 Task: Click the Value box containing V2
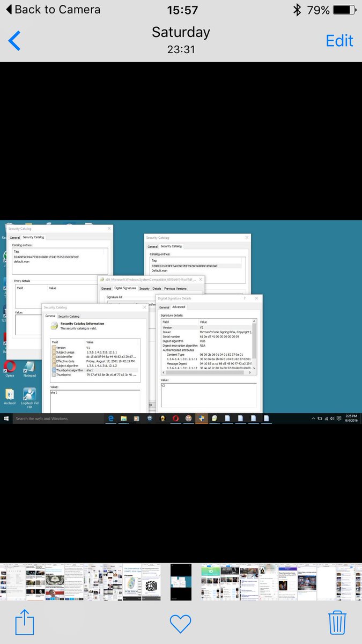pos(208,394)
